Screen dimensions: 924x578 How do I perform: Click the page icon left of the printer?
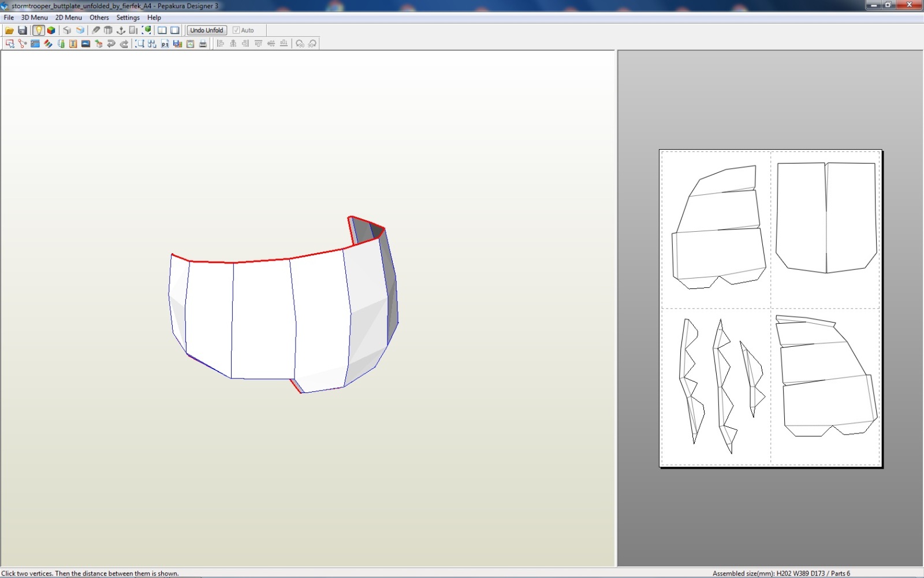[191, 43]
